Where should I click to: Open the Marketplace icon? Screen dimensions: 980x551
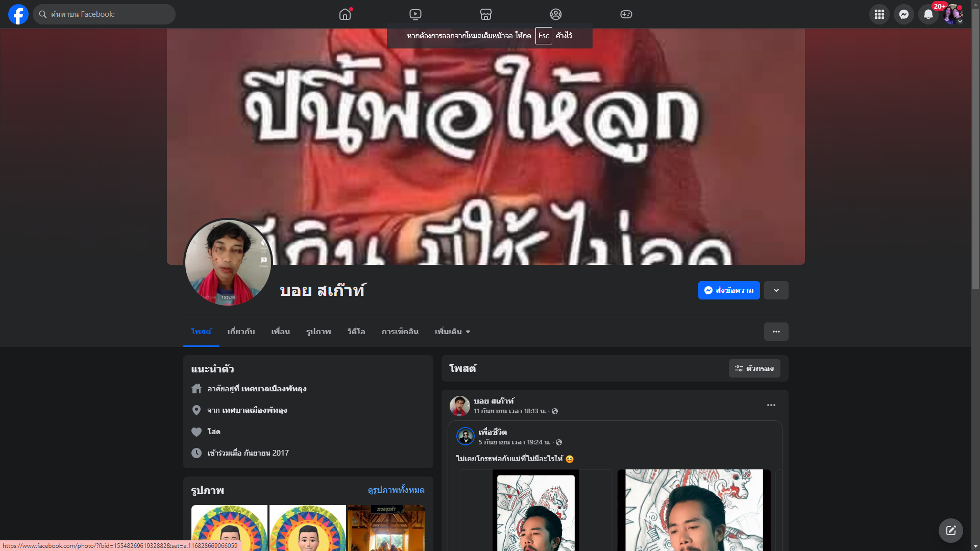[x=485, y=14]
